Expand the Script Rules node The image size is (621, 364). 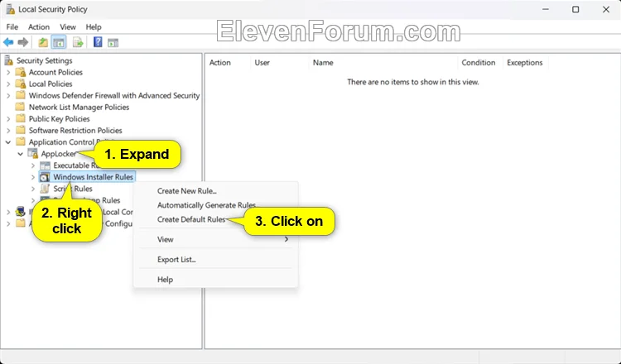[x=33, y=189]
